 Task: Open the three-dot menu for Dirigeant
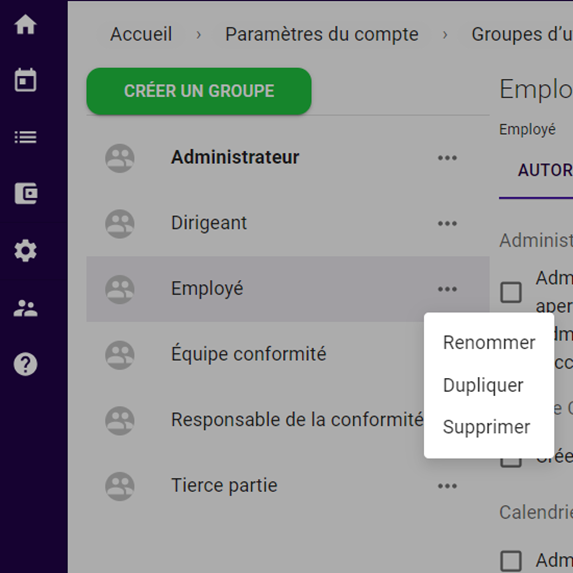[447, 223]
